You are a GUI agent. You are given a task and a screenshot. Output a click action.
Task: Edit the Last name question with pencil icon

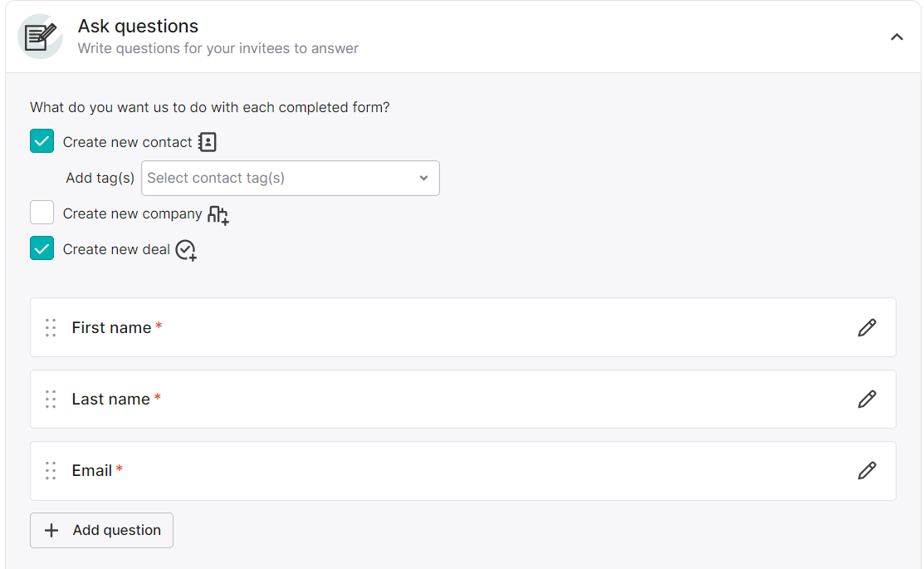click(x=867, y=400)
